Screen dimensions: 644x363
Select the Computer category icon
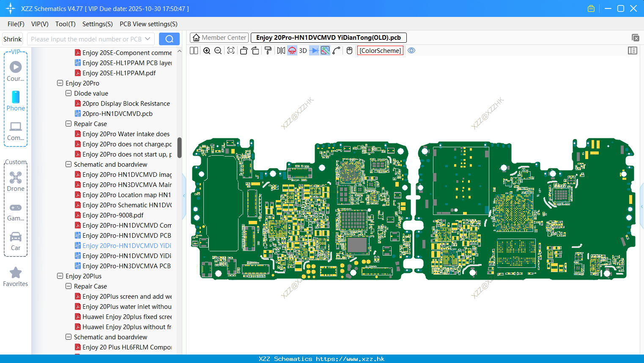point(16,131)
